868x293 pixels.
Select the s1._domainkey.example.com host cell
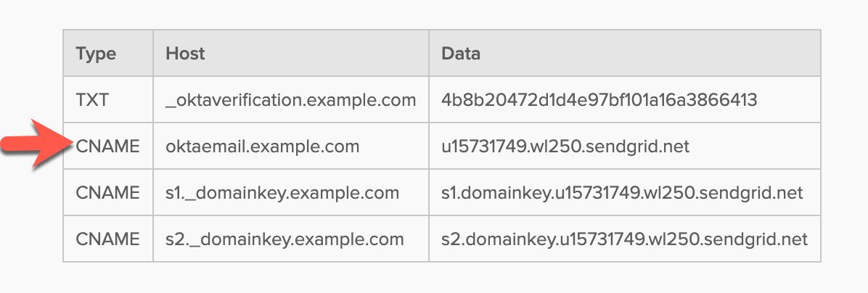click(x=282, y=193)
